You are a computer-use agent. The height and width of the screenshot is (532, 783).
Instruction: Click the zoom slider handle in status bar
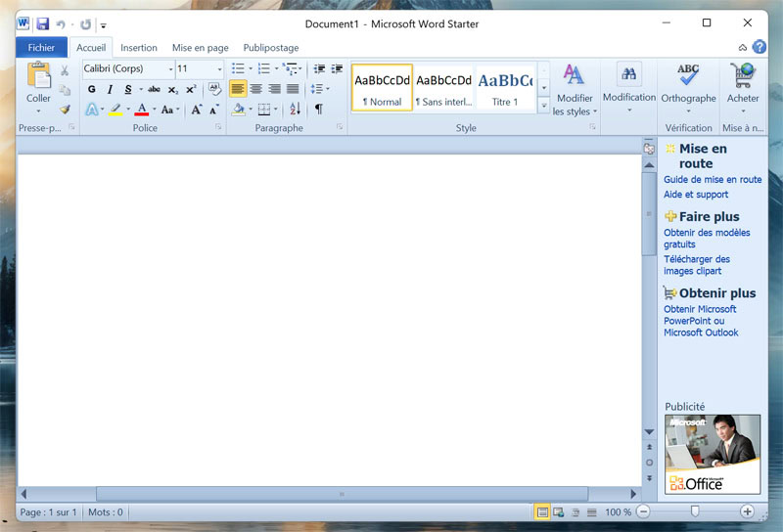click(695, 511)
